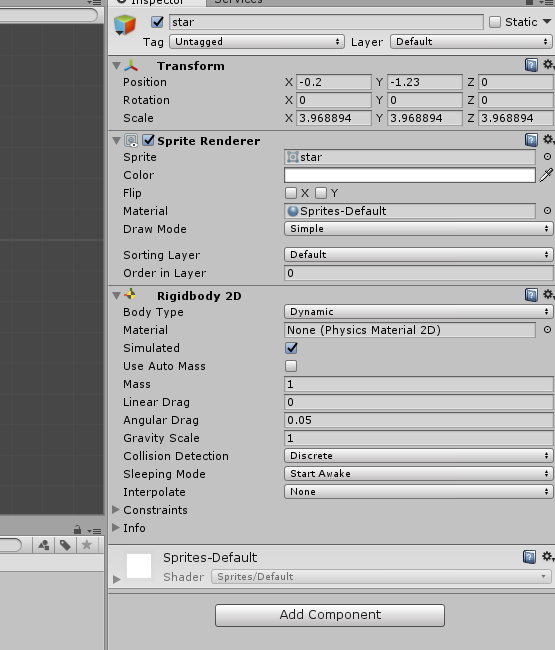The image size is (555, 650).
Task: Click the Scale Y field
Action: (425, 118)
